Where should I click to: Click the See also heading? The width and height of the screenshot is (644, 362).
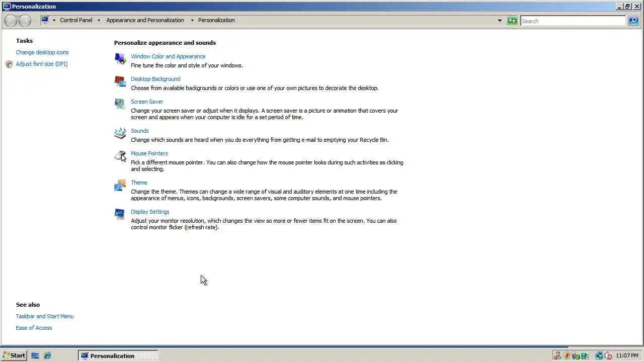28,305
